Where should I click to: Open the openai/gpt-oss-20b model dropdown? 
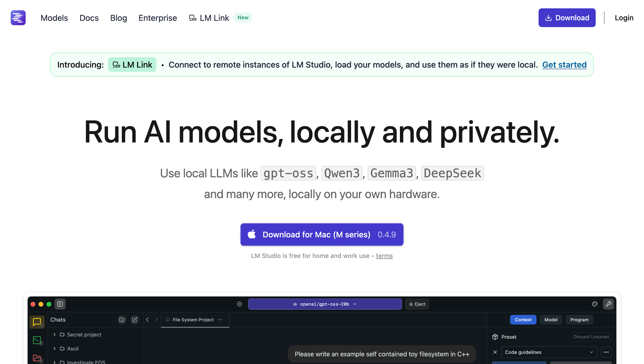[x=325, y=304]
